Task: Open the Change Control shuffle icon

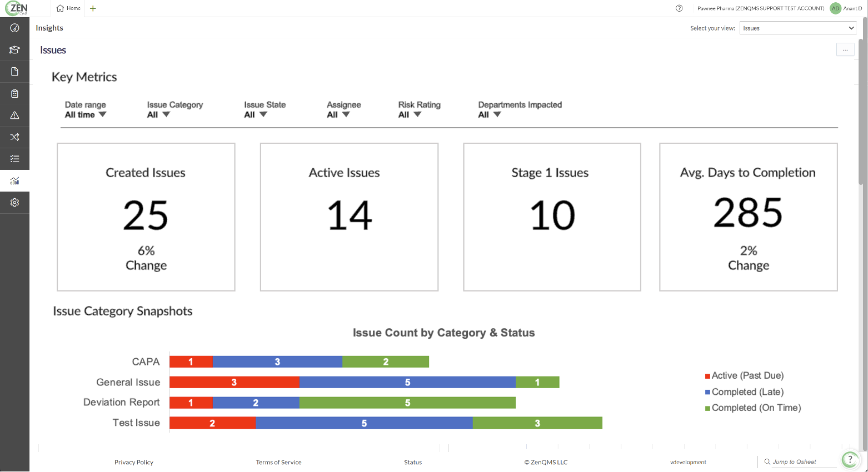Action: 14,137
